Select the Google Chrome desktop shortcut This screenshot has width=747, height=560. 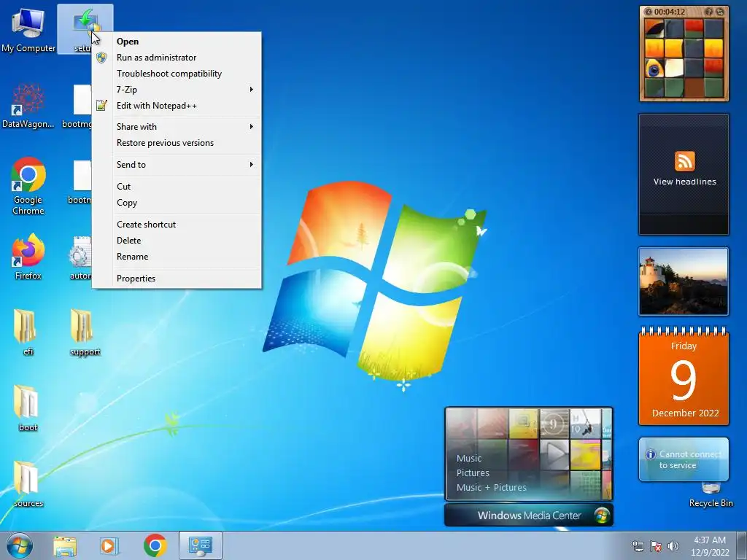click(28, 186)
